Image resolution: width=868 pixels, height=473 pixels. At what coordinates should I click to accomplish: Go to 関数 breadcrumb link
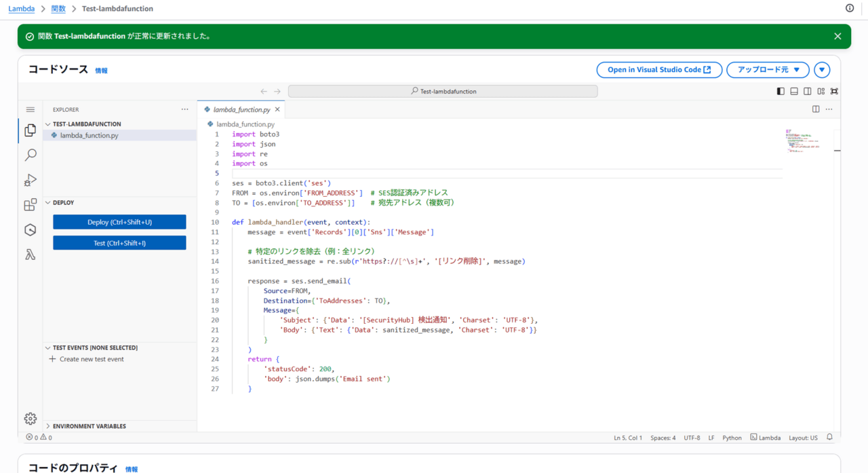pos(58,9)
